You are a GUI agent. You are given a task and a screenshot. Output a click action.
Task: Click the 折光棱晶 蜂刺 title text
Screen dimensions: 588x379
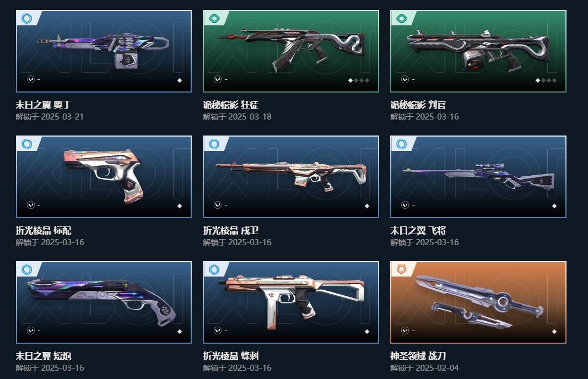230,356
